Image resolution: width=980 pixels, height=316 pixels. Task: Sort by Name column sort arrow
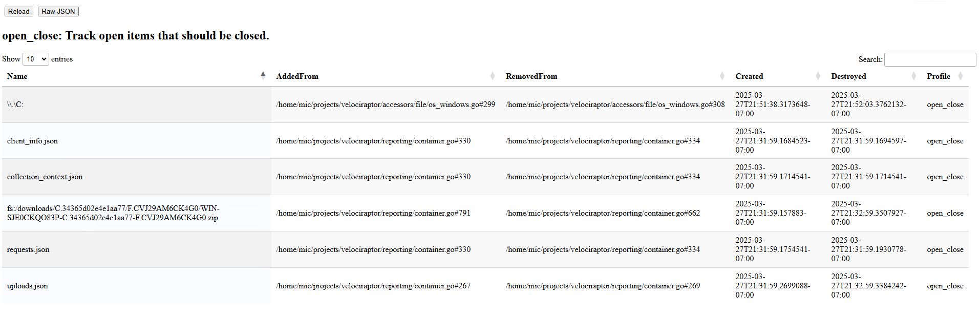263,76
